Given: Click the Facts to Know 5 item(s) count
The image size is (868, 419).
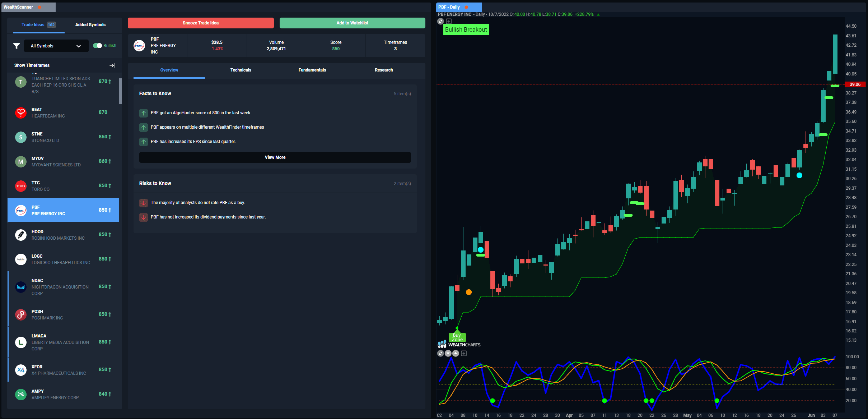Looking at the screenshot, I should [x=402, y=94].
